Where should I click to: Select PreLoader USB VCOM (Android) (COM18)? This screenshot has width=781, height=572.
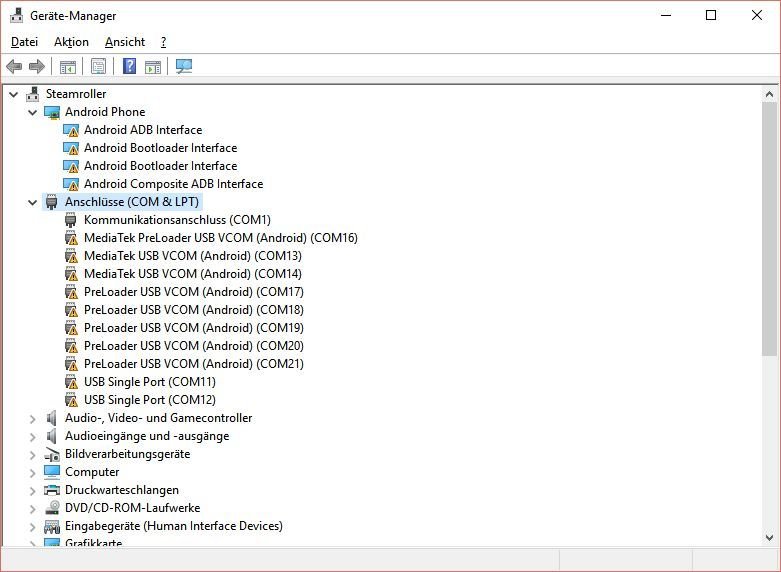(x=194, y=309)
